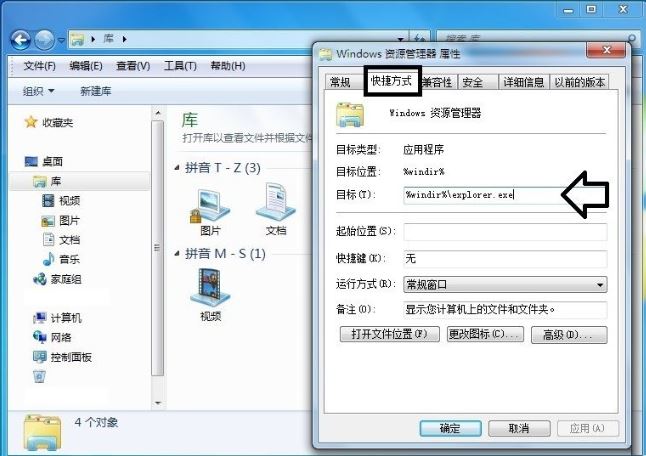
Task: Switch to the 兼容性 tab
Action: (x=437, y=82)
